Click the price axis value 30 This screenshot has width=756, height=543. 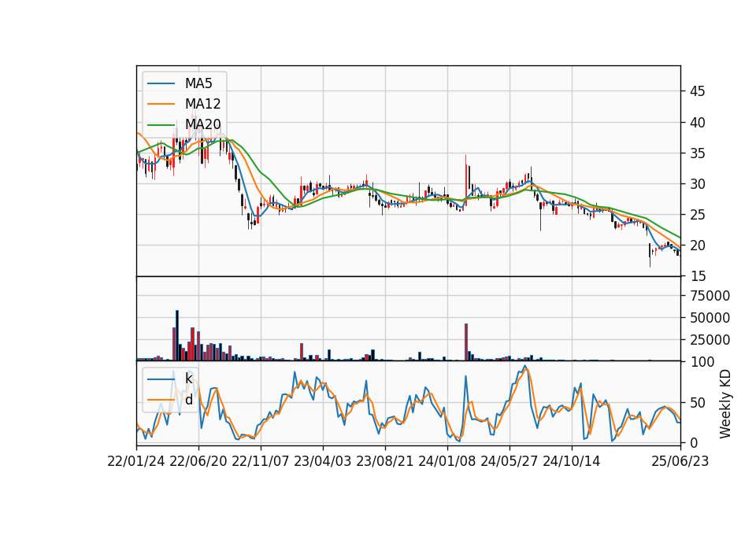point(697,184)
